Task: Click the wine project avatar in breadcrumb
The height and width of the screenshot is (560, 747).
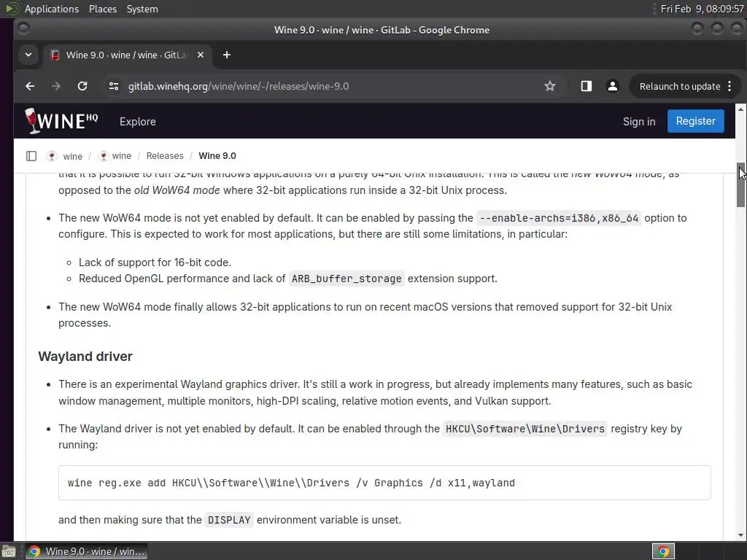Action: pyautogui.click(x=103, y=156)
